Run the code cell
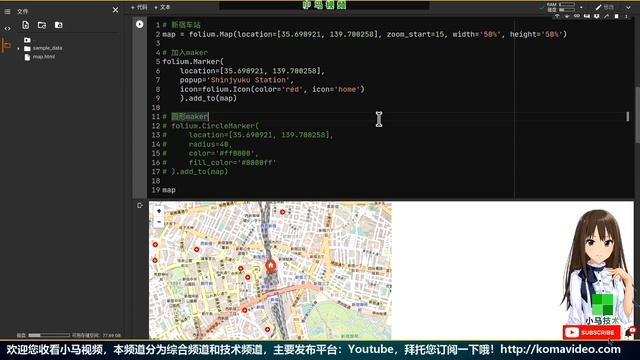The image size is (640, 360). (140, 24)
